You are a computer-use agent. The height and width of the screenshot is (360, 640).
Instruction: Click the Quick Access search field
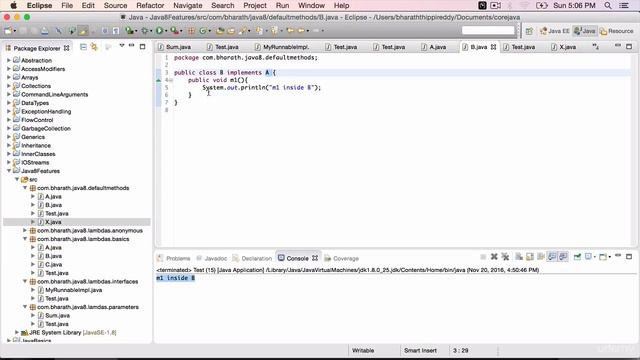tap(488, 30)
